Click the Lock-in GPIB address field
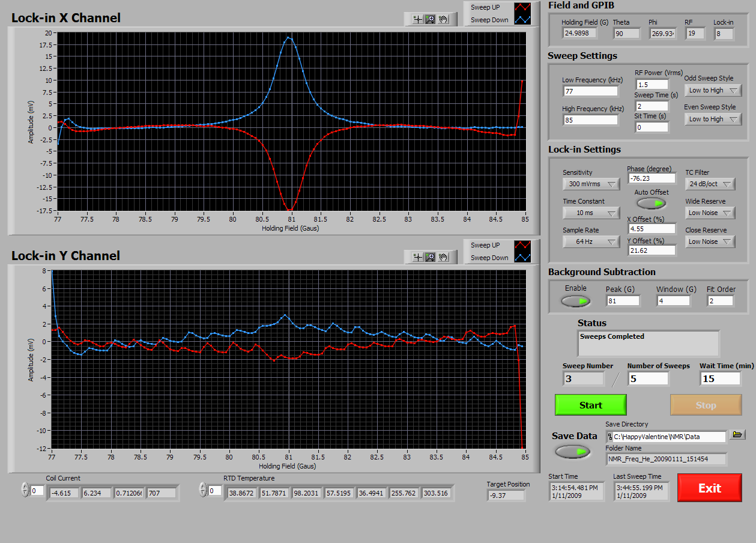 (x=724, y=34)
